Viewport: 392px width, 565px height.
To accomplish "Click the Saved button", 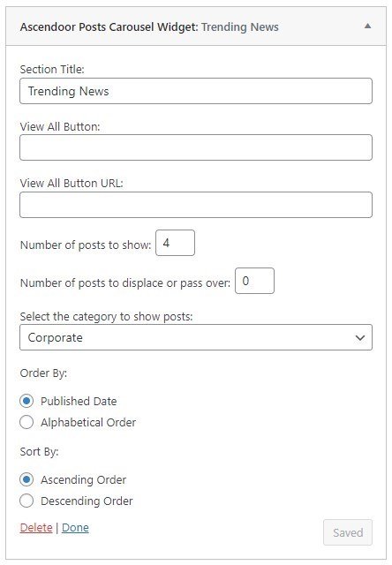I will point(348,532).
